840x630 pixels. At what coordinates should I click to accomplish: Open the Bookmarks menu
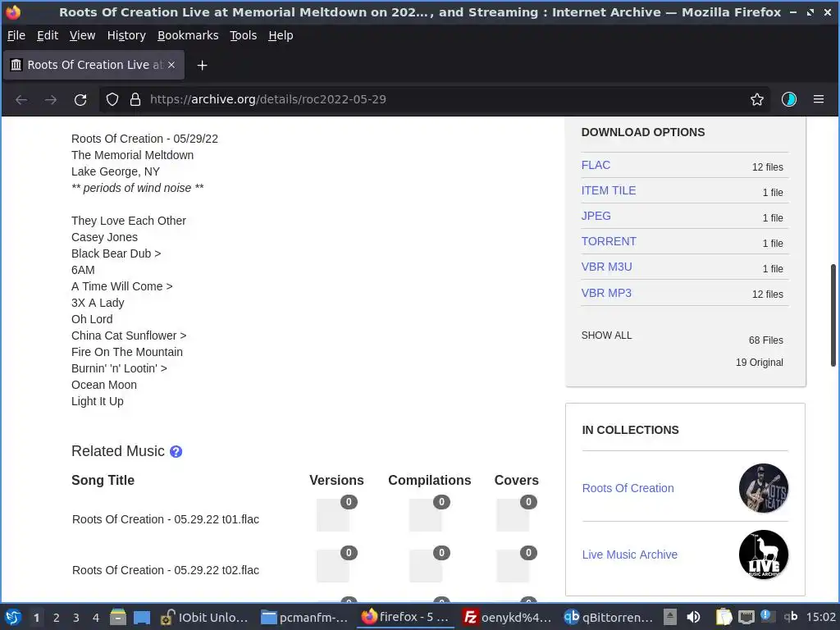188,35
